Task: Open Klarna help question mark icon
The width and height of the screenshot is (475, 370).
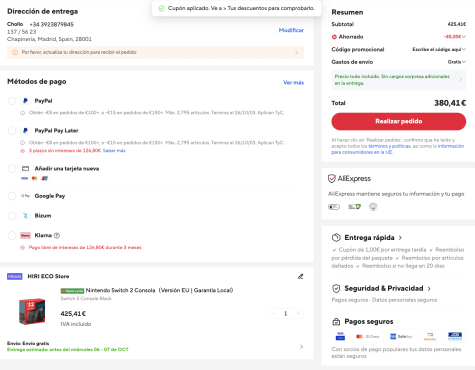Action: point(57,235)
